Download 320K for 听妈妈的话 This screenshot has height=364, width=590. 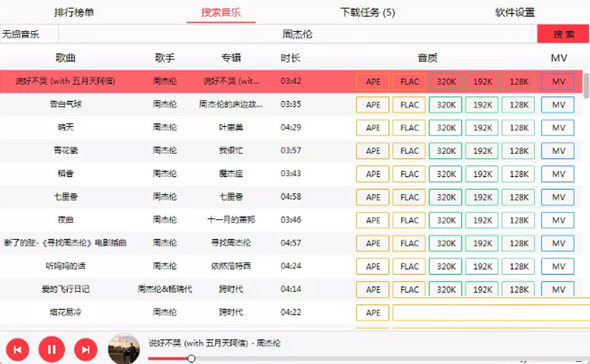pyautogui.click(x=446, y=267)
